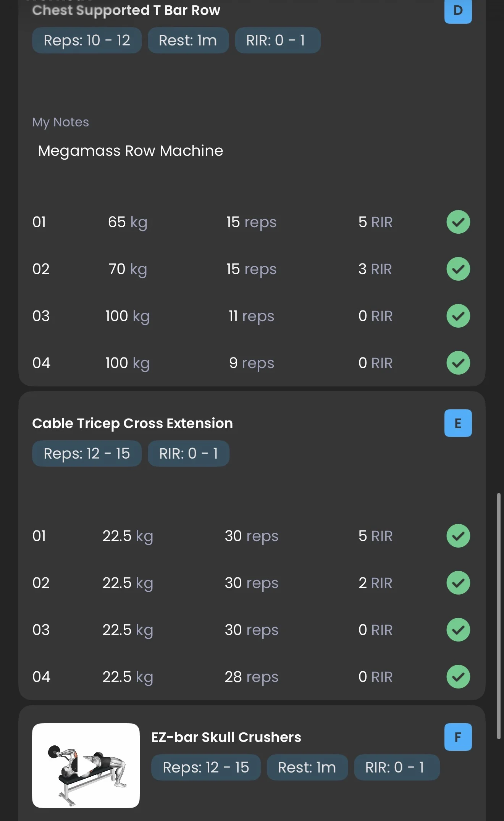
Task: Open EZ-bar Skull Crushers title
Action: click(x=226, y=737)
